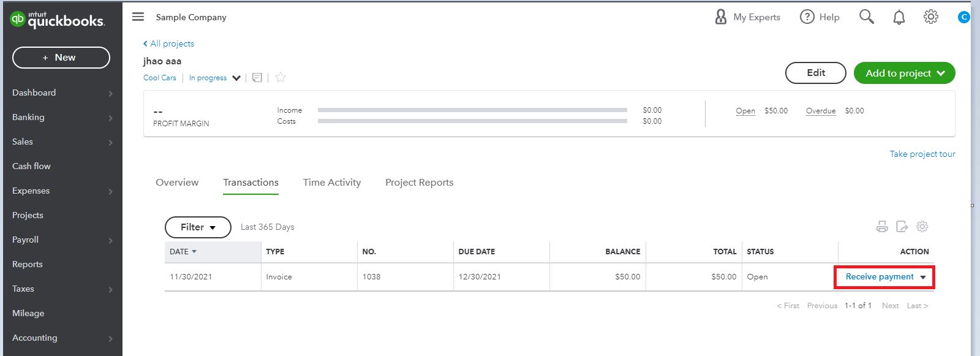
Task: Open Reports in sidebar
Action: click(61, 264)
